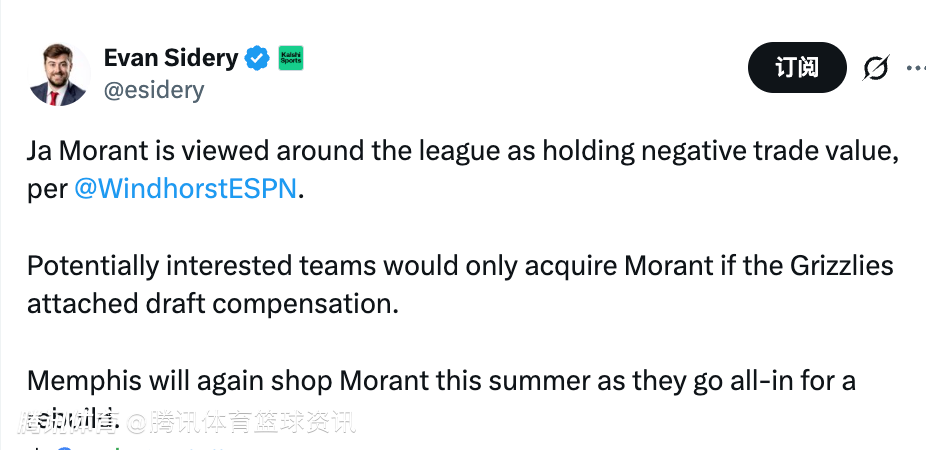The width and height of the screenshot is (926, 450).
Task: Open the three-dot more options menu
Action: pos(915,68)
